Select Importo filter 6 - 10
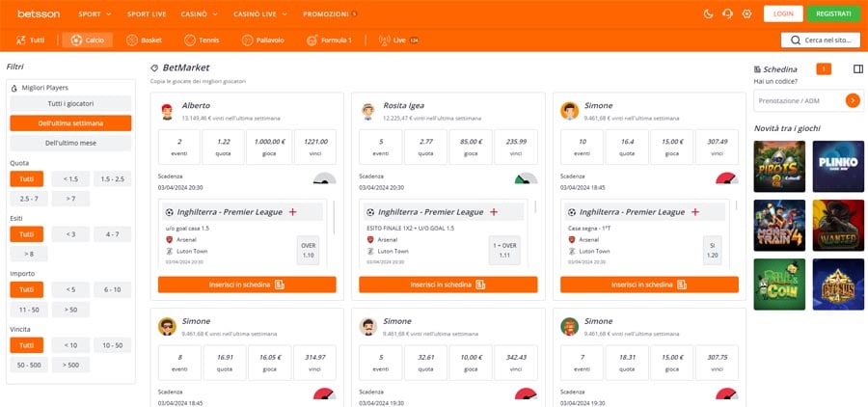Viewport: 868px width, 407px height. coord(113,289)
